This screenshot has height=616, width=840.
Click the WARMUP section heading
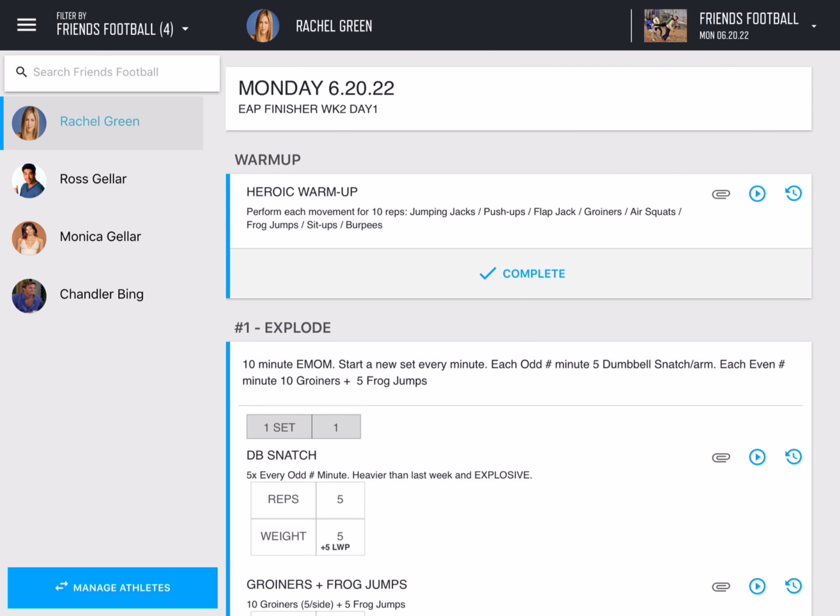268,160
